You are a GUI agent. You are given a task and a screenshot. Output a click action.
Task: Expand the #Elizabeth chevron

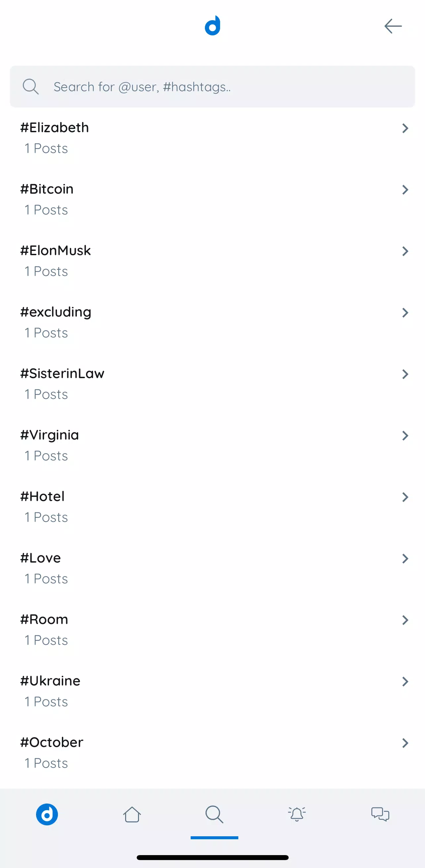click(405, 128)
